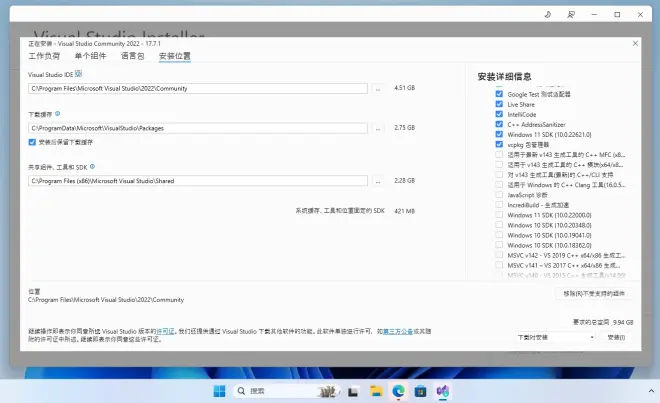Select the 安装位置 tab
Image resolution: width=660 pixels, height=403 pixels.
(175, 56)
